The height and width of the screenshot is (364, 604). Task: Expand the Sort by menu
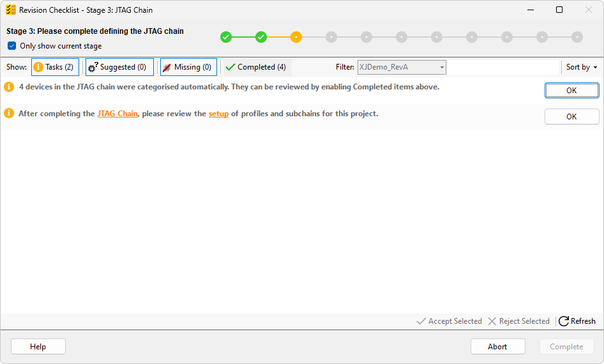pyautogui.click(x=581, y=67)
